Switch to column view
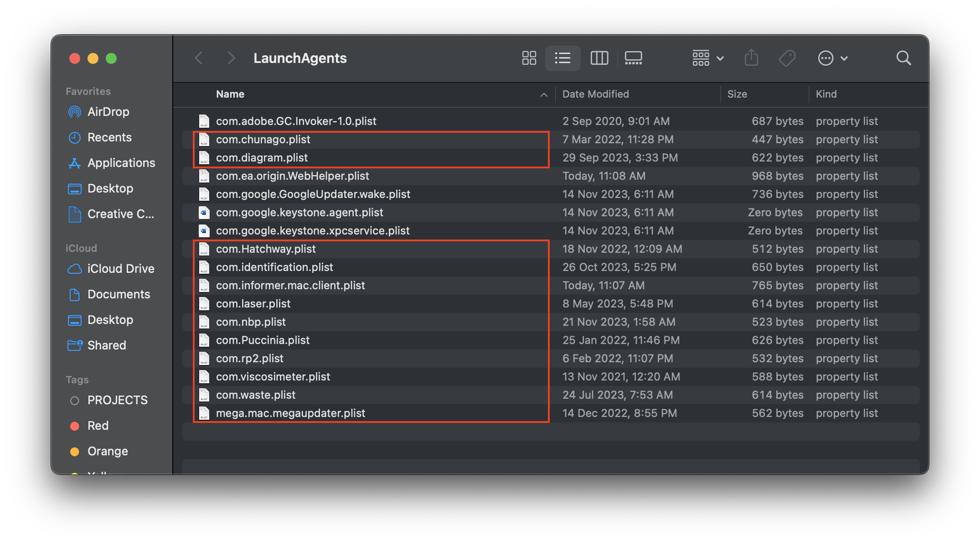The height and width of the screenshot is (542, 980). pos(599,58)
